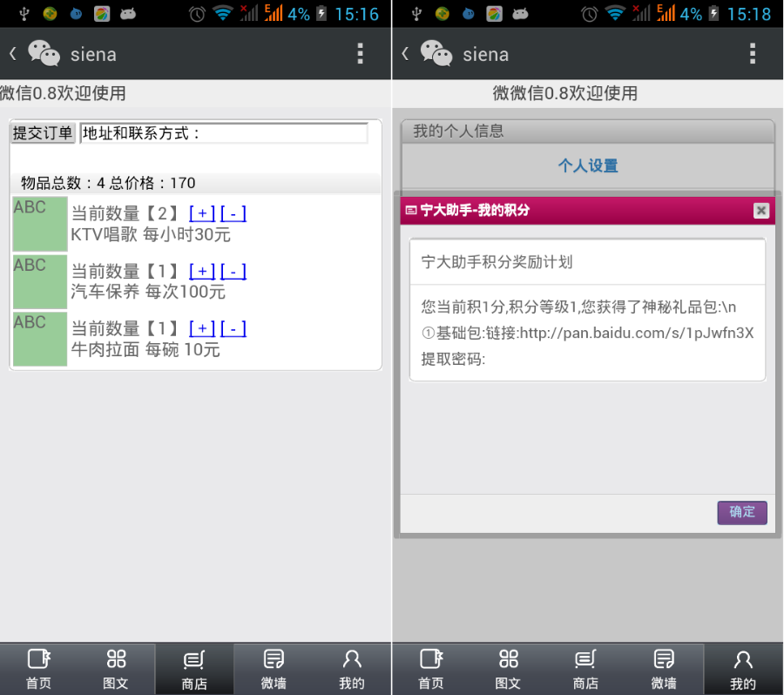Screen dimensions: 784x695
Task: Tap 我的个人信息 section header
Action: [x=588, y=132]
